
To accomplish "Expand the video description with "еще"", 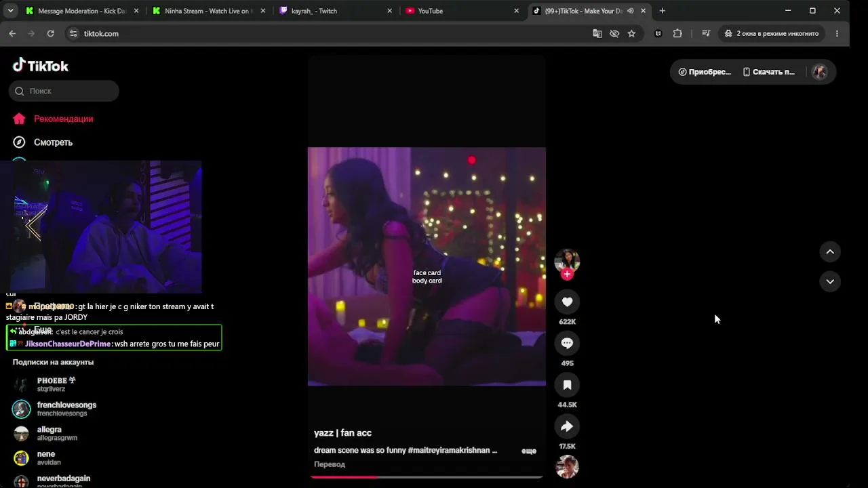I will click(529, 451).
